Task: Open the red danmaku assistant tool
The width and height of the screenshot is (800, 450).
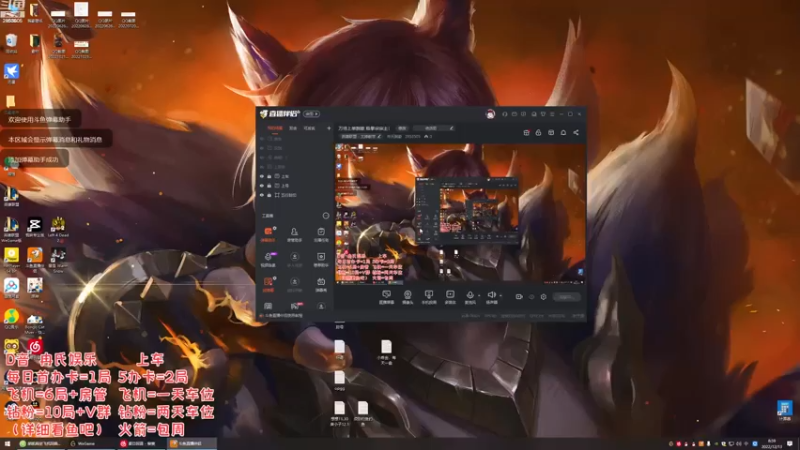Action: click(268, 234)
